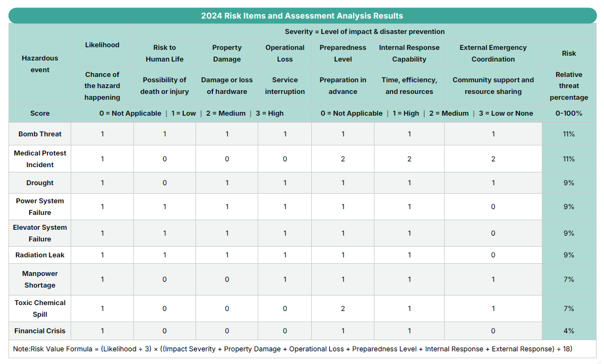Screen dimensions: 604x364
Task: Click the 'Toxic Chemical Spill' row label
Action: [40, 308]
